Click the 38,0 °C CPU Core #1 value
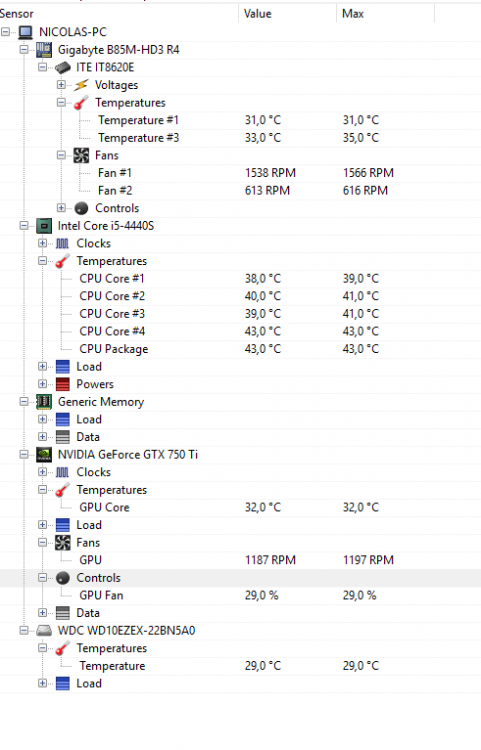 pyautogui.click(x=262, y=279)
